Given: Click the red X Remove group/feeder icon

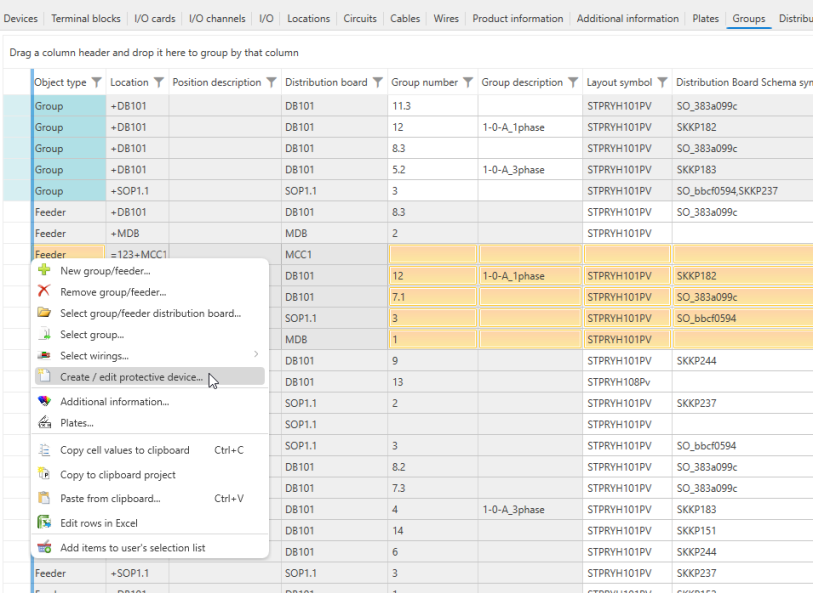Looking at the screenshot, I should click(43, 292).
